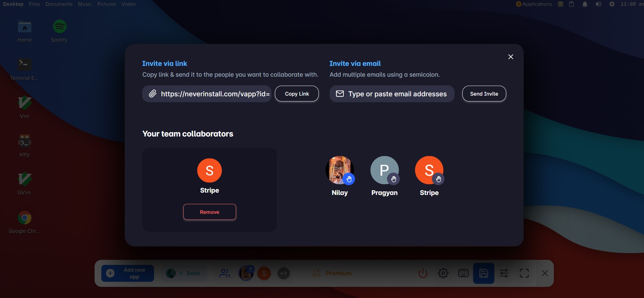Open the Pictures menu item
This screenshot has width=644, height=298.
click(x=107, y=4)
